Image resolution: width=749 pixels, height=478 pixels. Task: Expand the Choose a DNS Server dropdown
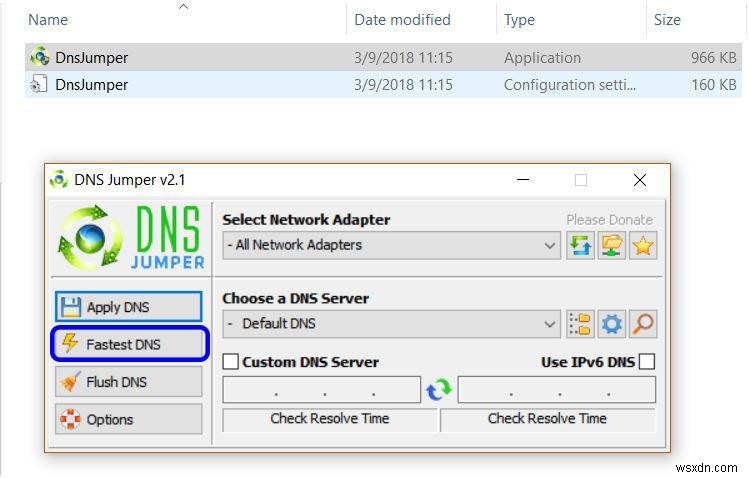tap(391, 324)
